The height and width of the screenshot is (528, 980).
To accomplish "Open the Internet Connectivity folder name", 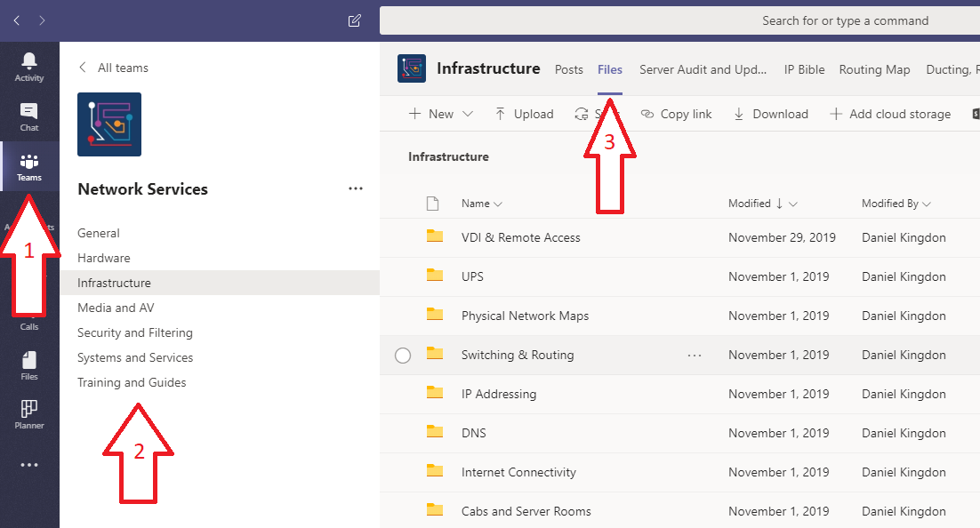I will click(518, 472).
